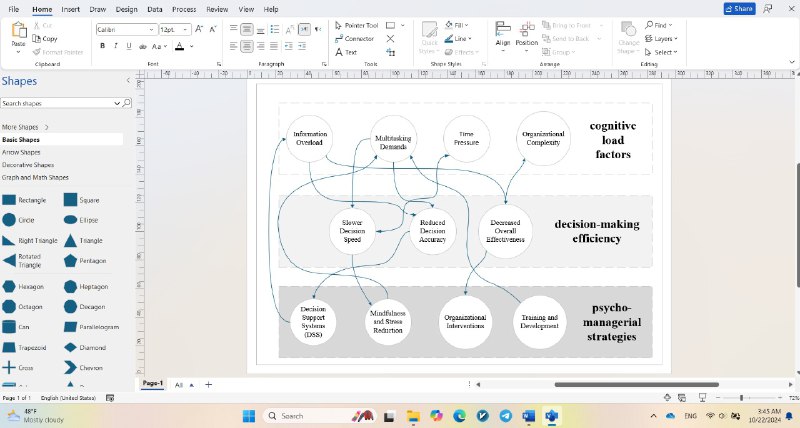Screen dimensions: 800x428
Task: Open the Line dropdown
Action: [x=458, y=39]
